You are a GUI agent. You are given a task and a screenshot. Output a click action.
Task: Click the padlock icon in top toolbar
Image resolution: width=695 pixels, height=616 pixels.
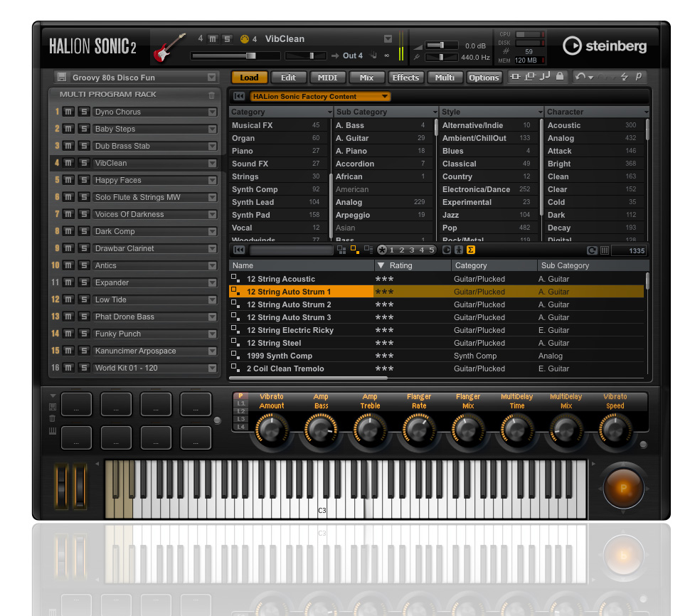coord(560,76)
